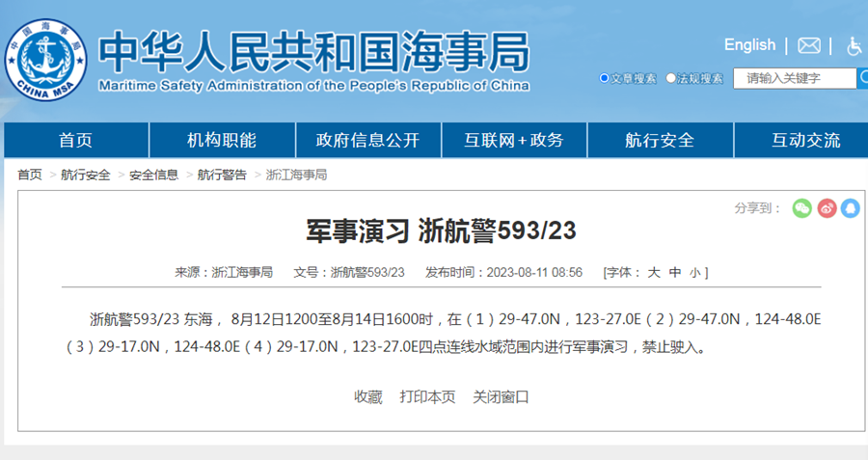Image resolution: width=868 pixels, height=460 pixels.
Task: Click 浙江海事局 breadcrumb link
Action: [296, 175]
